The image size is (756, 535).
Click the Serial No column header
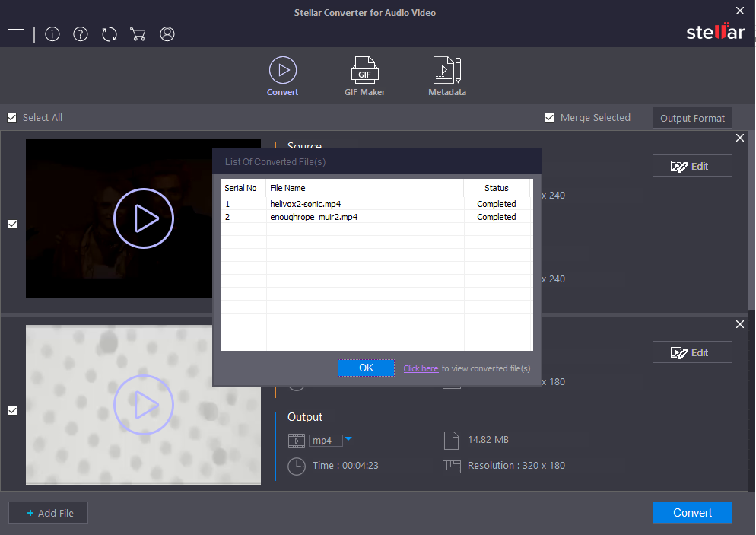[x=243, y=188]
